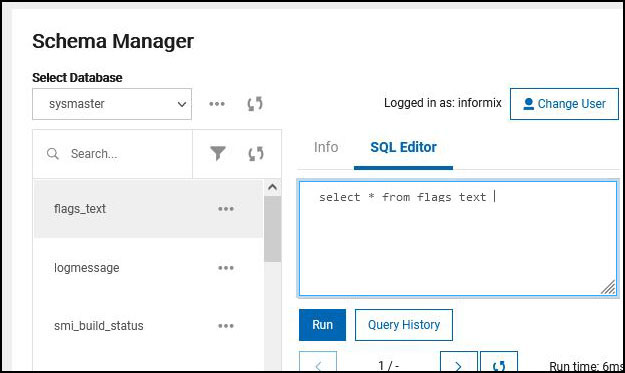Go to next results page
625x373 pixels.
(x=458, y=361)
